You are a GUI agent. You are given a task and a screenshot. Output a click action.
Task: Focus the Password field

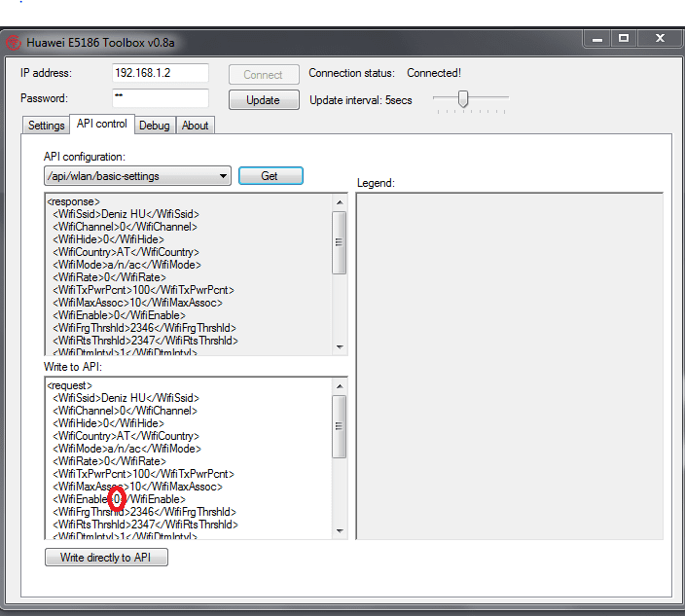(160, 98)
